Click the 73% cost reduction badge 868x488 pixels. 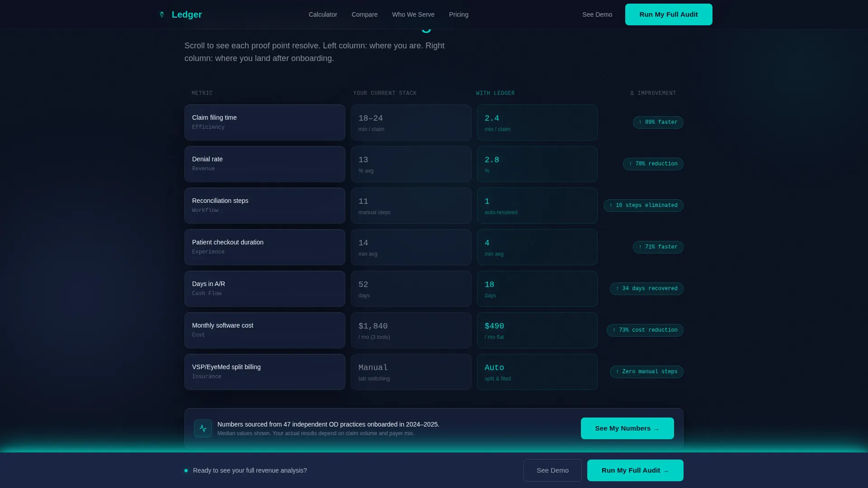pos(645,330)
